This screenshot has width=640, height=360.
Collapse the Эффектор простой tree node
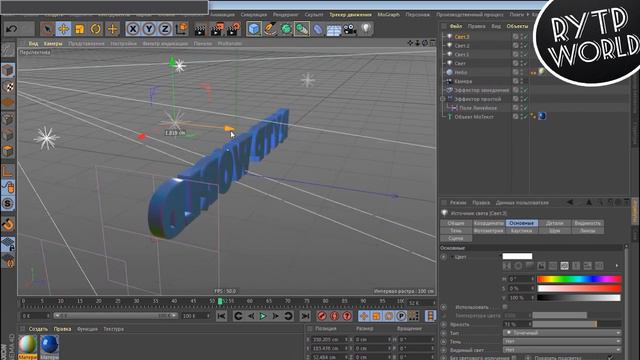[x=443, y=99]
